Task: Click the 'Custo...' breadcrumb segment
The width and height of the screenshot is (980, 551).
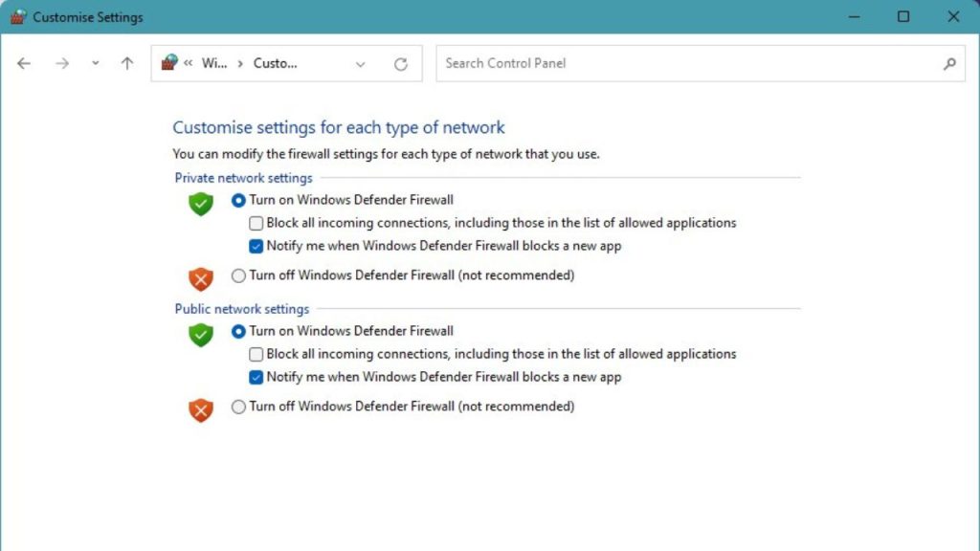Action: point(275,63)
